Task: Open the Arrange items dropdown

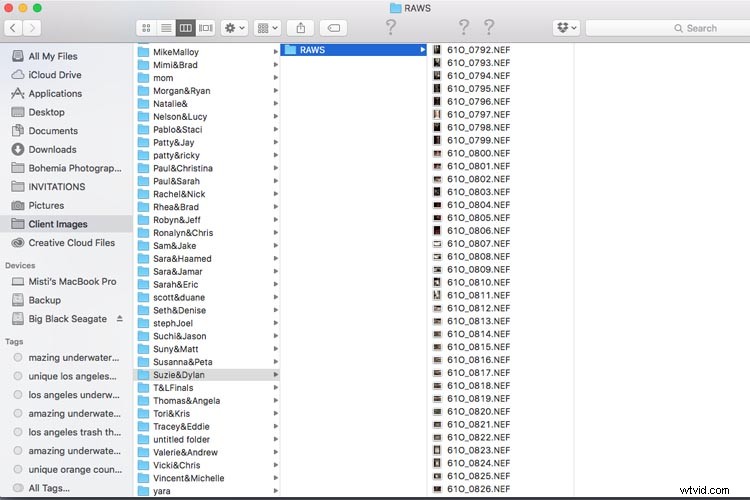Action: click(268, 28)
